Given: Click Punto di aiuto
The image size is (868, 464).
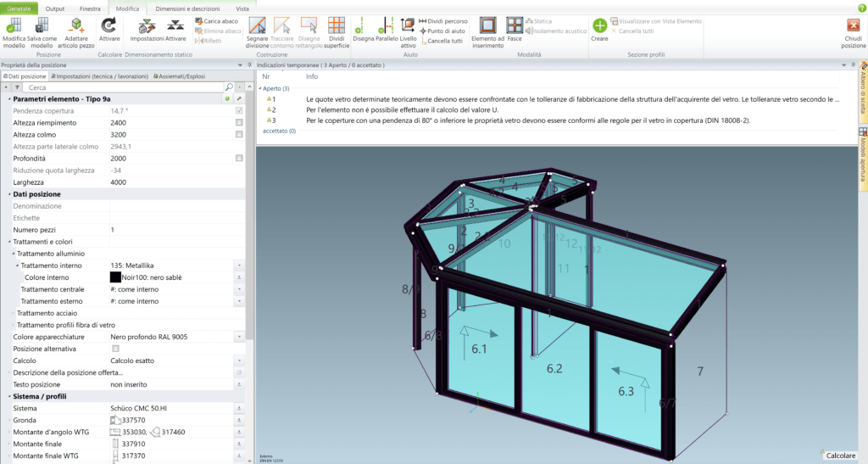Looking at the screenshot, I should 442,31.
